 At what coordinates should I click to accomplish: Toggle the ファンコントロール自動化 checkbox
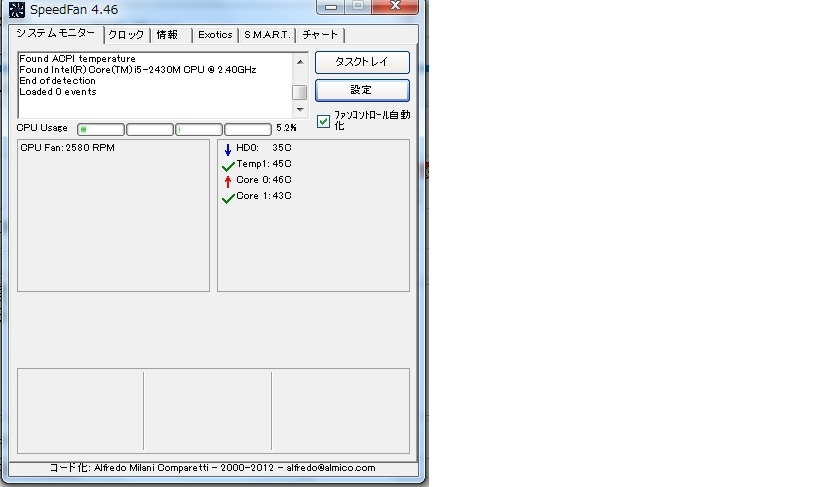pos(323,121)
